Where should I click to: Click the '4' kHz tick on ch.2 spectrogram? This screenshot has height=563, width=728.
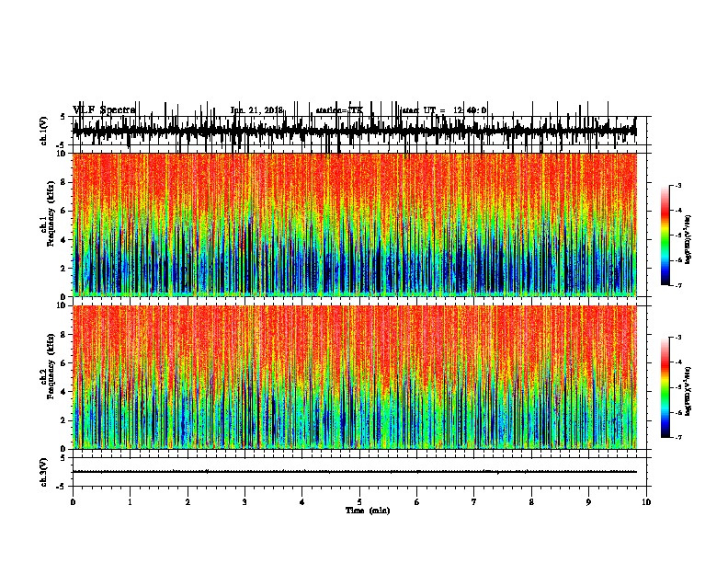(64, 392)
